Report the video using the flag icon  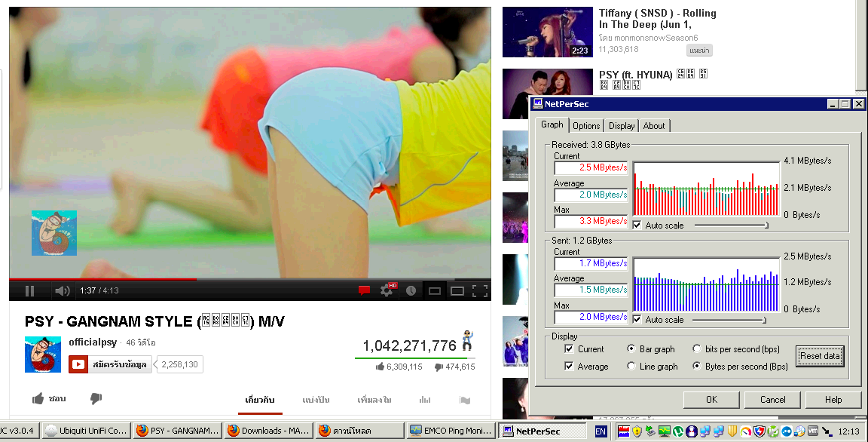point(465,399)
